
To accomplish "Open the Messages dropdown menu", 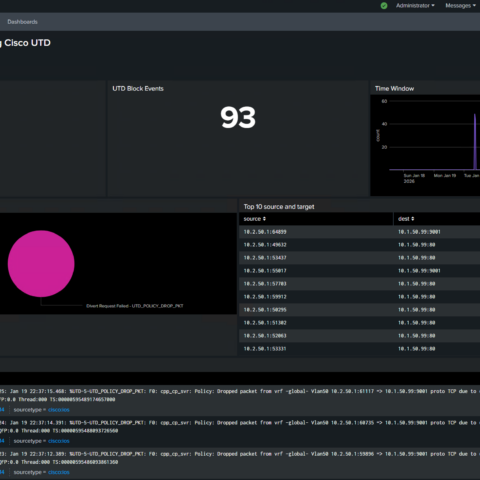I will [460, 6].
